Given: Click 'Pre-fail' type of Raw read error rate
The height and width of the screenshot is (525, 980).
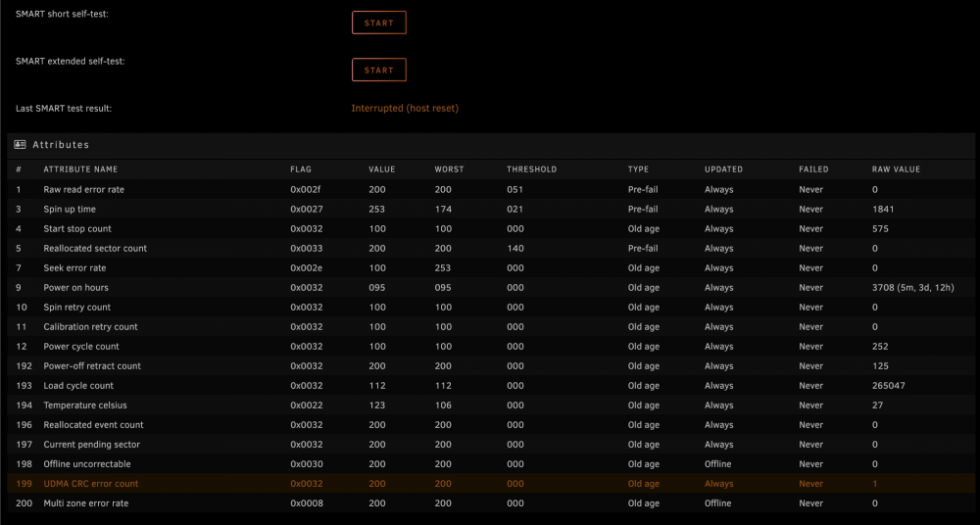Looking at the screenshot, I should [x=643, y=189].
